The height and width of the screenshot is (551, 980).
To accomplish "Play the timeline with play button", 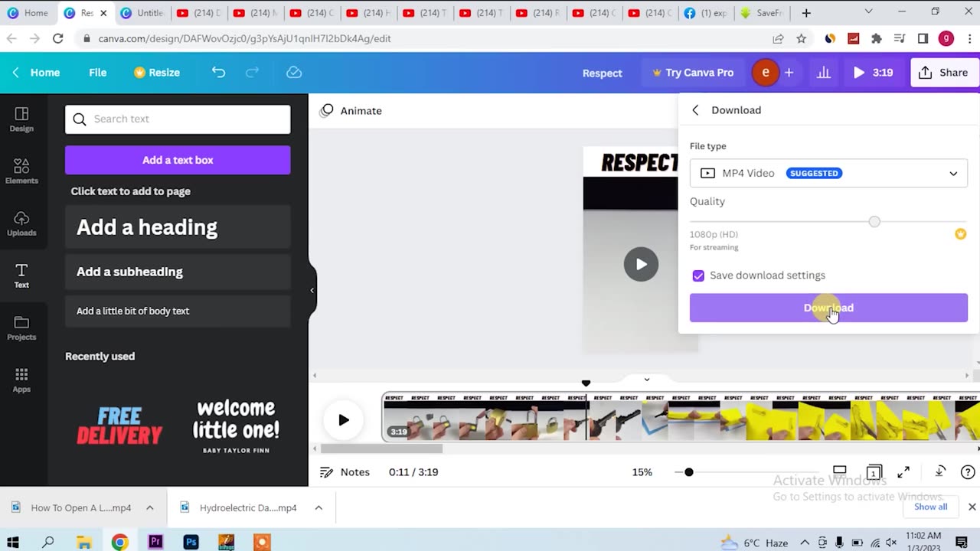I will click(x=344, y=419).
